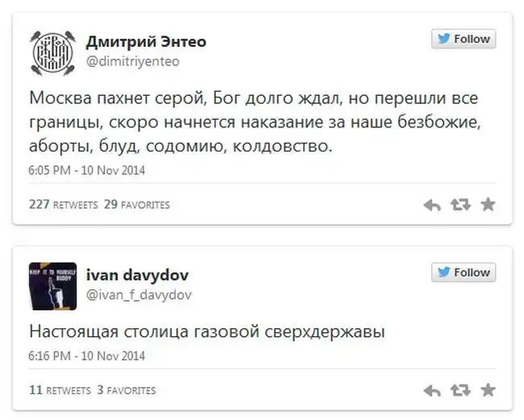This screenshot has height=420, width=524.
Task: Favorite the tweet about Москва пахнет серой
Action: point(488,205)
